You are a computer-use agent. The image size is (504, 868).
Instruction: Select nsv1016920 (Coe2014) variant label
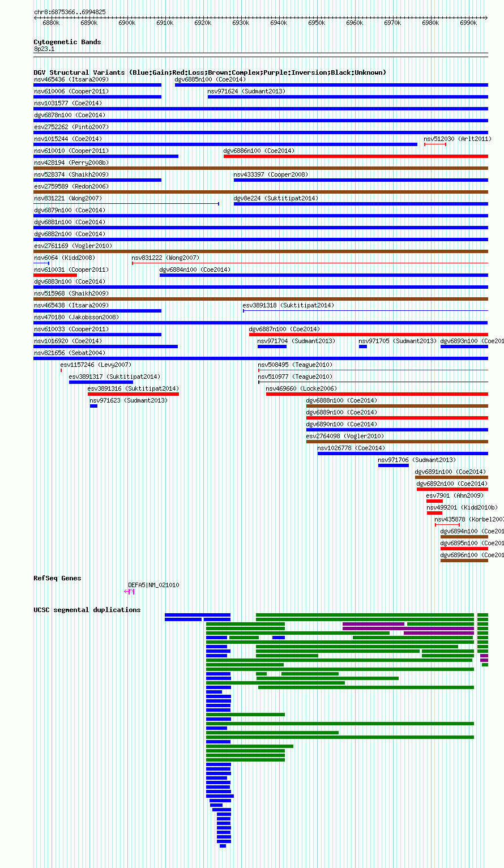click(x=68, y=341)
